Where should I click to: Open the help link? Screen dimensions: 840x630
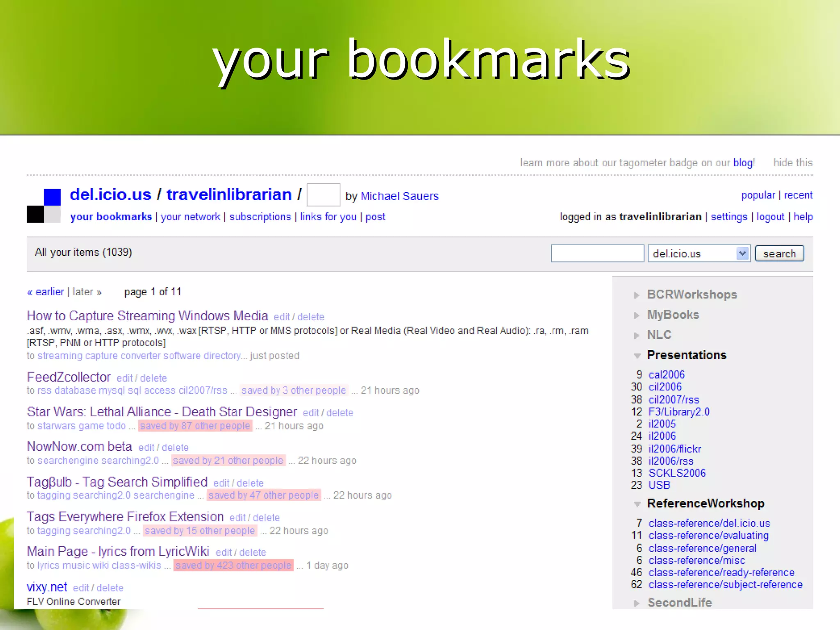coord(803,217)
